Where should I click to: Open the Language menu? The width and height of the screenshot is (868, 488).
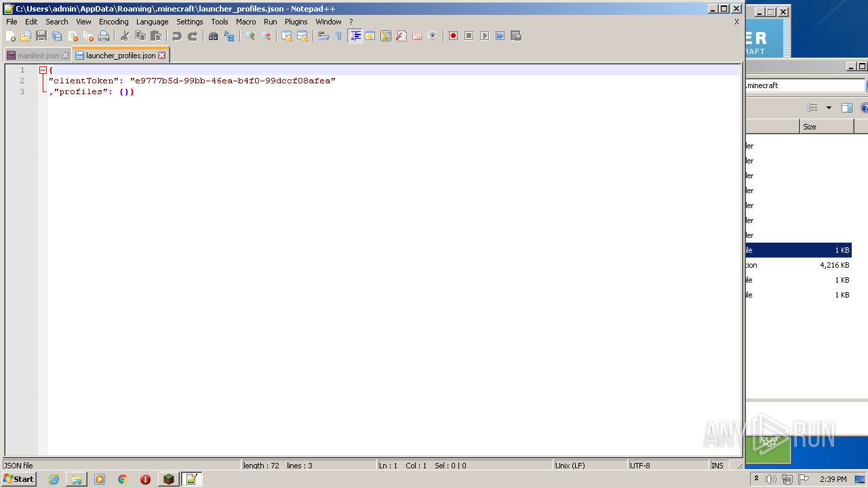coord(152,22)
